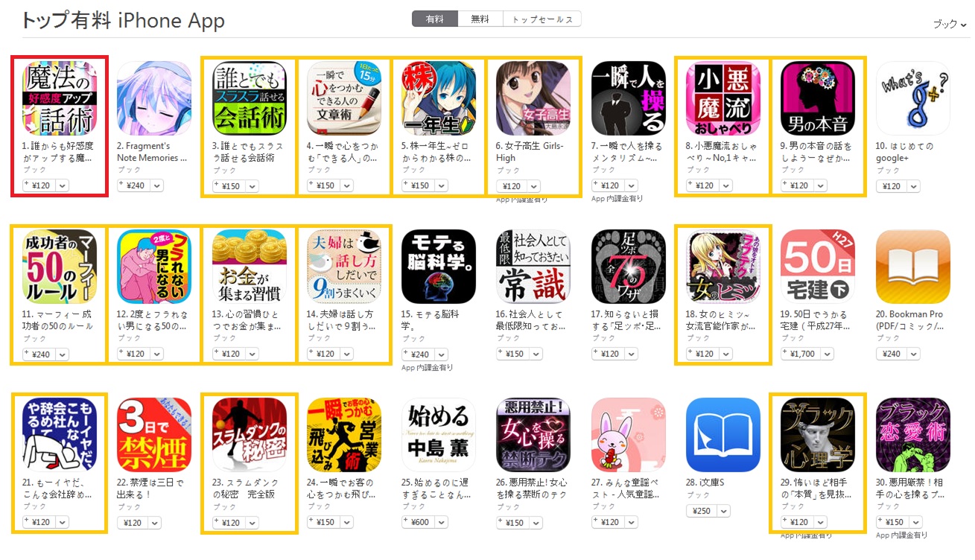Expand the arrow beside the ¥250 price
Image resolution: width=975 pixels, height=560 pixels.
pos(722,511)
